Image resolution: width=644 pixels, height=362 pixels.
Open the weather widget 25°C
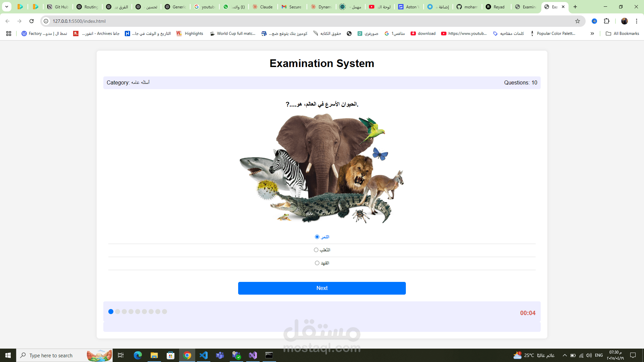pyautogui.click(x=534, y=355)
